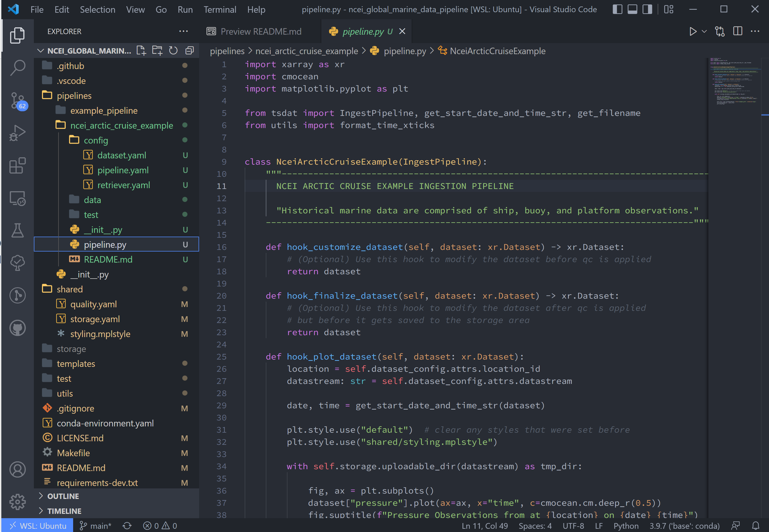Viewport: 769px width, 532px height.
Task: Open the Terminal menu
Action: pos(220,9)
